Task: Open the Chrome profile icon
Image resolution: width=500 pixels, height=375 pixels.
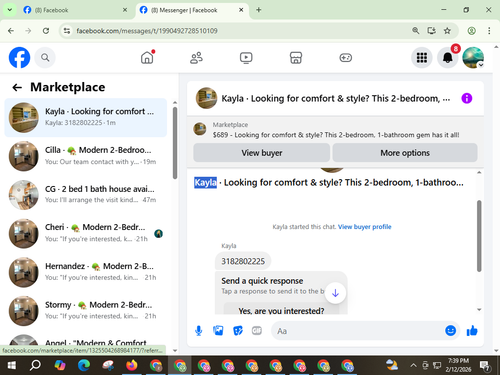Action: point(471,31)
